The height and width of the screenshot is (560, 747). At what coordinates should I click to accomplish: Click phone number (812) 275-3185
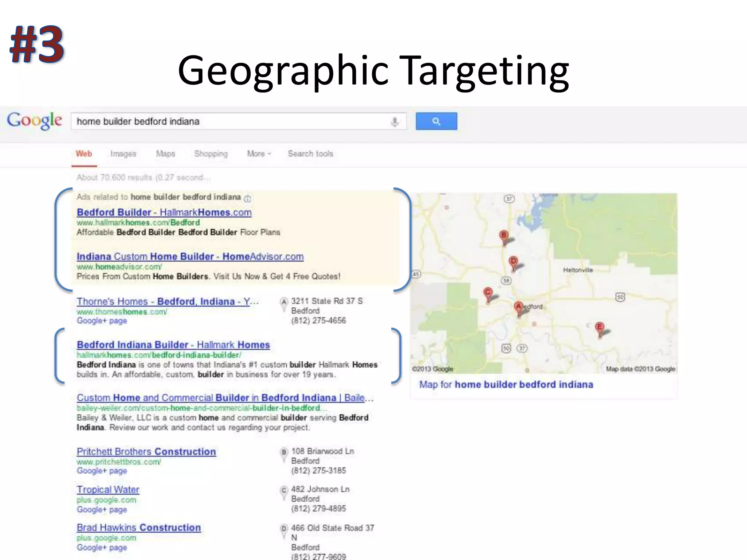coord(318,471)
